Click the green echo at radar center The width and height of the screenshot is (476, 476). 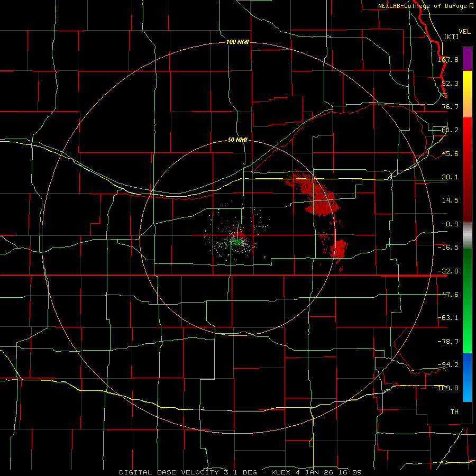coord(236,242)
